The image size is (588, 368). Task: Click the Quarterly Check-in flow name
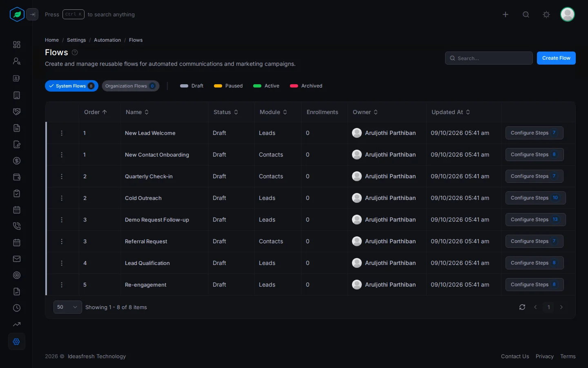click(x=149, y=176)
